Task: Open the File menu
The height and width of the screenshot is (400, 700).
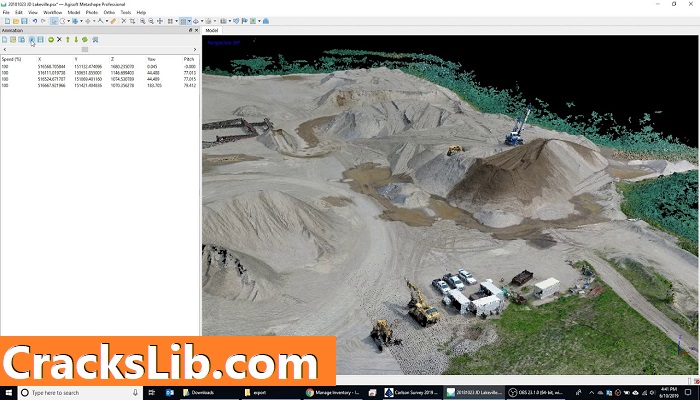Action: tap(6, 12)
